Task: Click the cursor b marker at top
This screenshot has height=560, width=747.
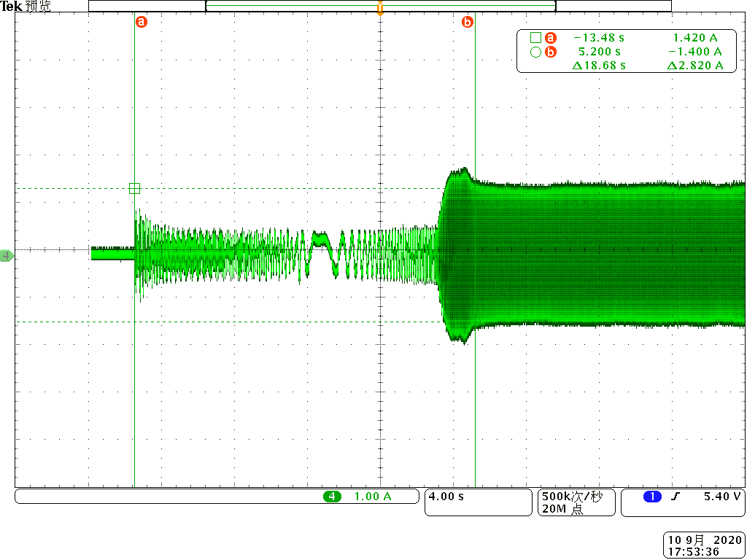Action: 467,21
